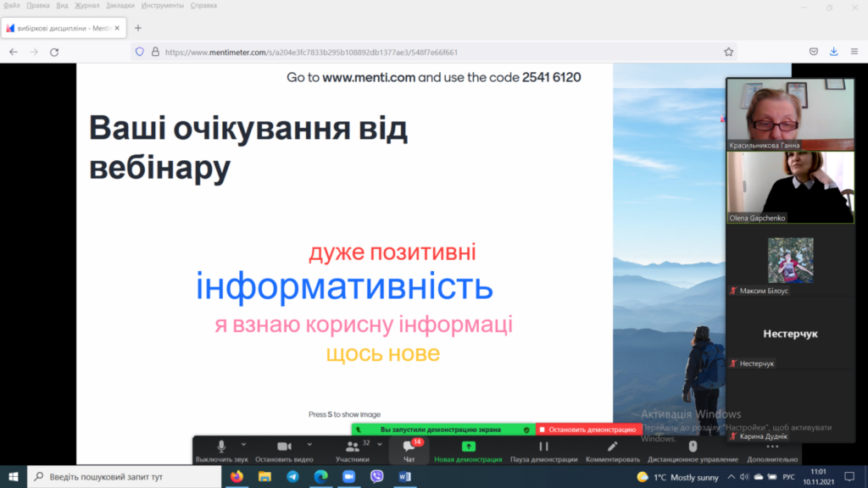868x488 pixels.
Task: Expand the participants options arrow
Action: (x=378, y=444)
